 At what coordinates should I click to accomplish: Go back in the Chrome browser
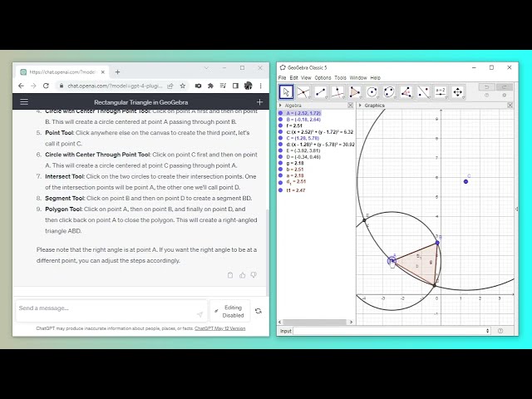[21, 86]
